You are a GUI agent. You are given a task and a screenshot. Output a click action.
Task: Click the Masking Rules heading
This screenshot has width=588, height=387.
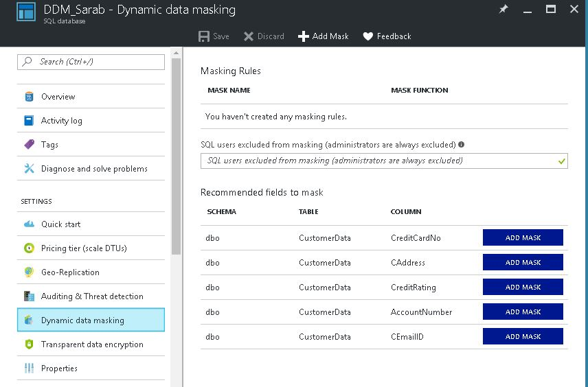pos(231,71)
